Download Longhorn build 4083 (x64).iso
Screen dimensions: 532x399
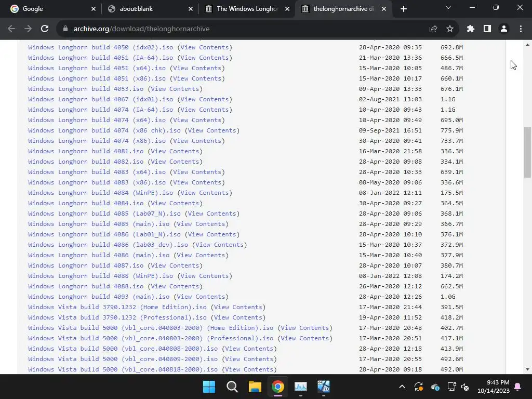(97, 172)
